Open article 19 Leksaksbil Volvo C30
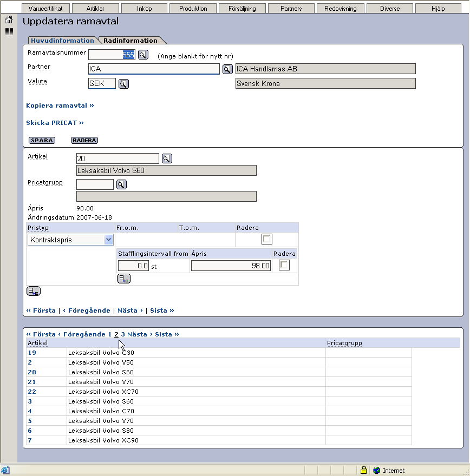The height and width of the screenshot is (476, 470). (x=32, y=353)
